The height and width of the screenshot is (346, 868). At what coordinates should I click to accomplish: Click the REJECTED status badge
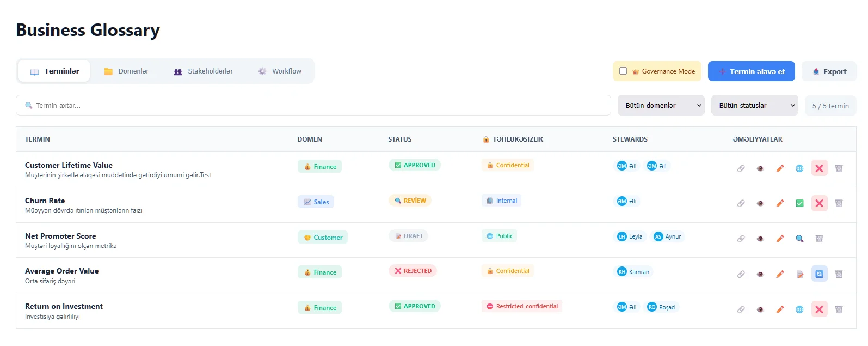pos(413,271)
